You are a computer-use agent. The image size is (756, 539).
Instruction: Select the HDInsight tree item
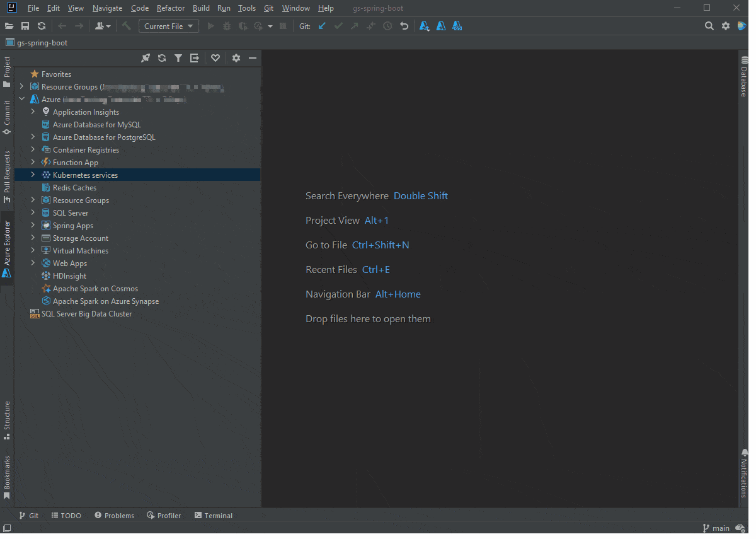[x=69, y=276]
